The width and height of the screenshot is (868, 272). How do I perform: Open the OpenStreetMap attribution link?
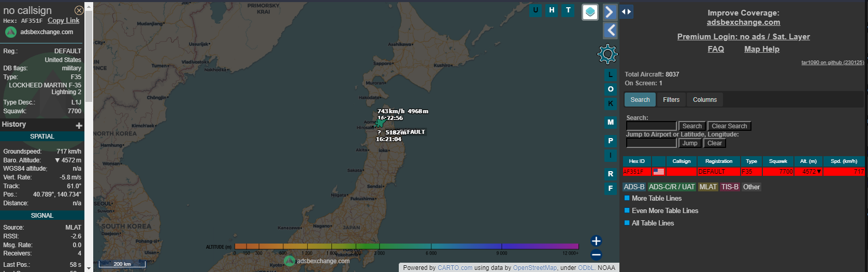[x=534, y=268]
